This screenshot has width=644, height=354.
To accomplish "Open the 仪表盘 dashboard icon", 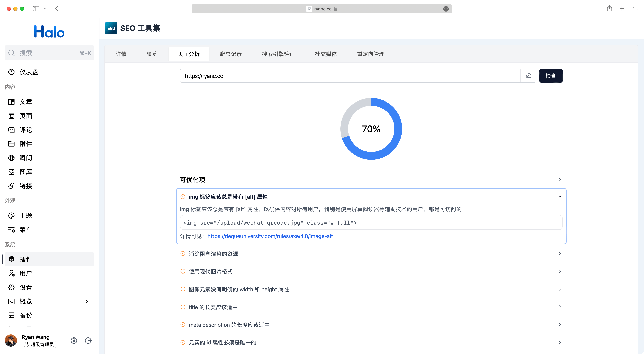I will click(12, 72).
